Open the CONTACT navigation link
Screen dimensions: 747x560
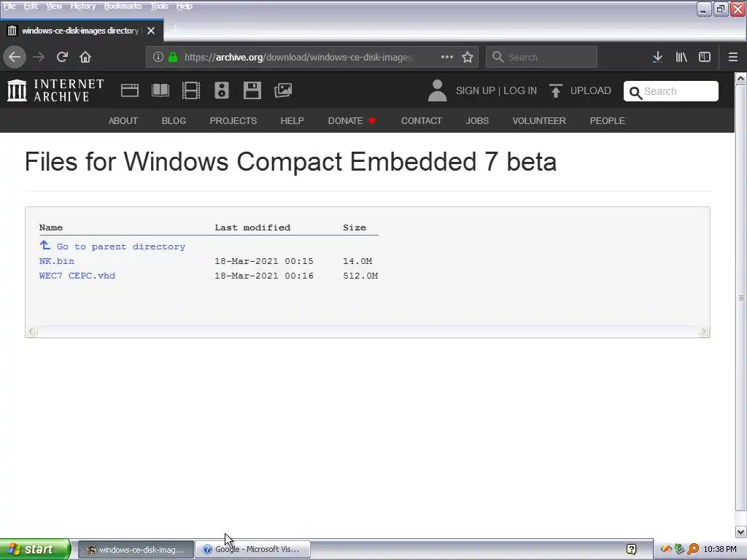pos(421,120)
